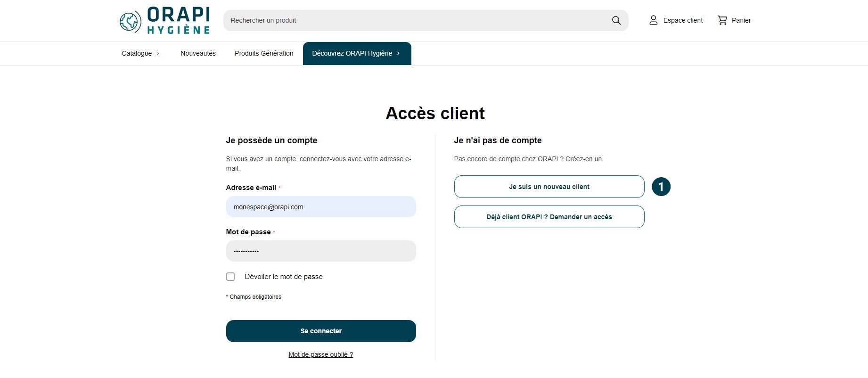Click the Je possède un compte heading
The width and height of the screenshot is (868, 378).
coord(271,140)
